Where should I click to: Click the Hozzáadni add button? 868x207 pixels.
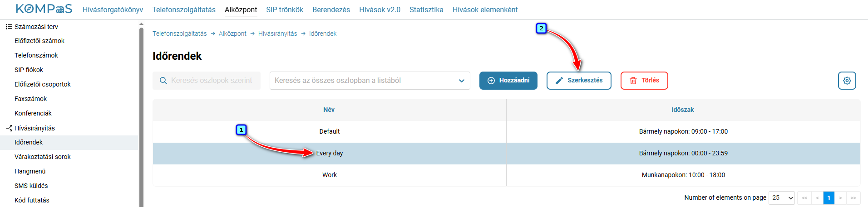(x=508, y=81)
